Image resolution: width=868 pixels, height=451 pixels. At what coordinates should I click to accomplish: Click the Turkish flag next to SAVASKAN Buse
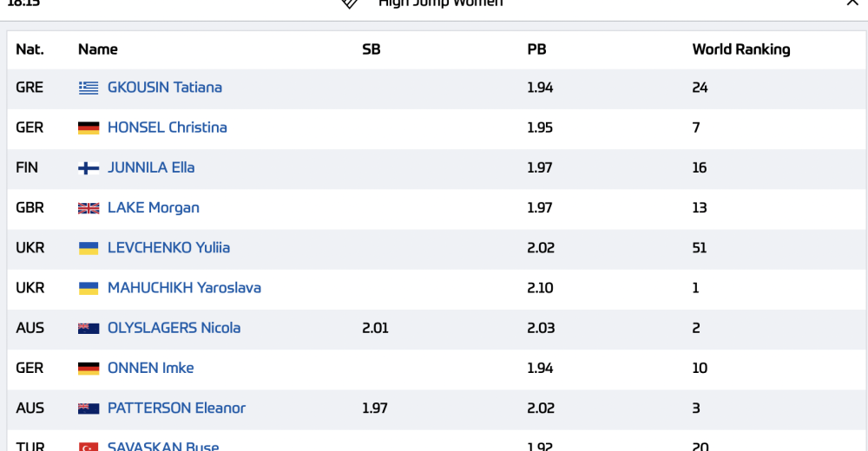coord(89,446)
